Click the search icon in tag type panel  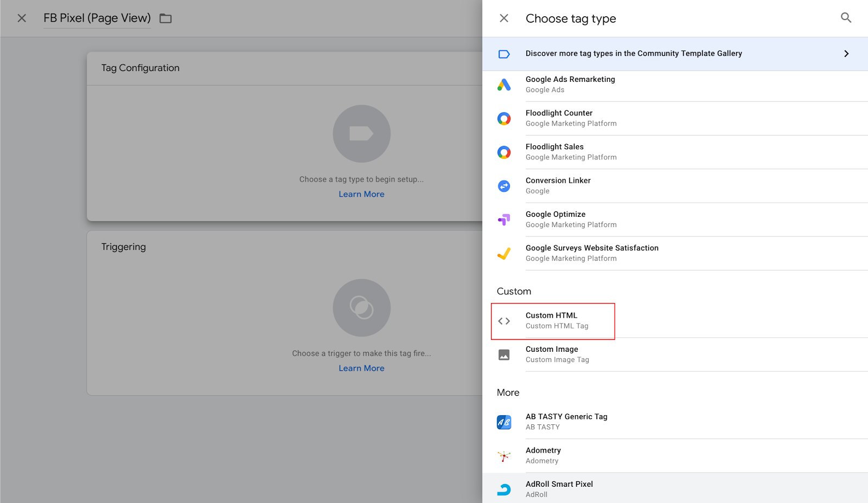point(846,18)
